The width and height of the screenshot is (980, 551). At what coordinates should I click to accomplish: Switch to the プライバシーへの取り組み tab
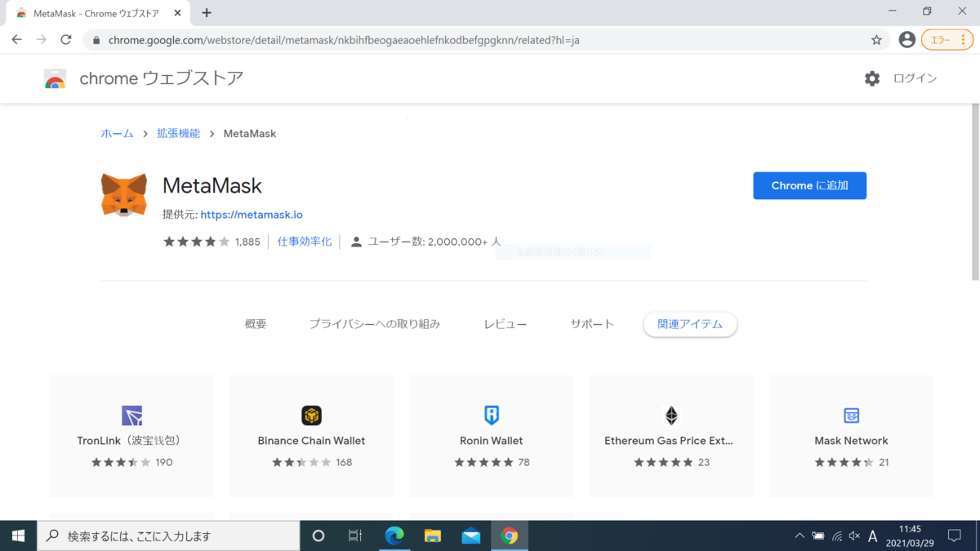(x=375, y=324)
